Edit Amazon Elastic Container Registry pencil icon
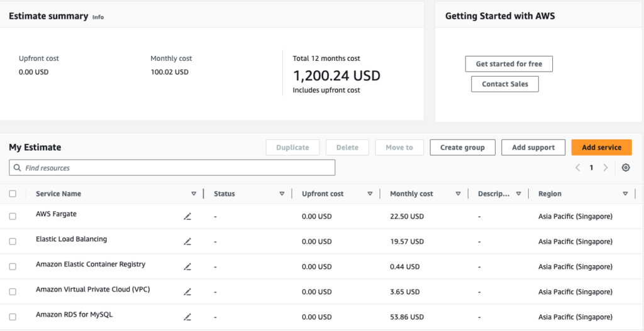The width and height of the screenshot is (644, 331). pos(187,267)
